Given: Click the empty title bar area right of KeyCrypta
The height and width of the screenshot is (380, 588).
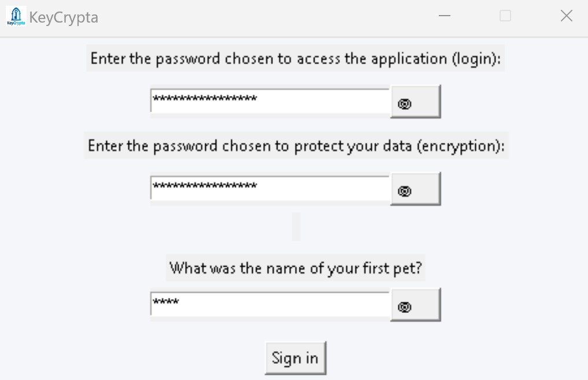Looking at the screenshot, I should pyautogui.click(x=260, y=17).
